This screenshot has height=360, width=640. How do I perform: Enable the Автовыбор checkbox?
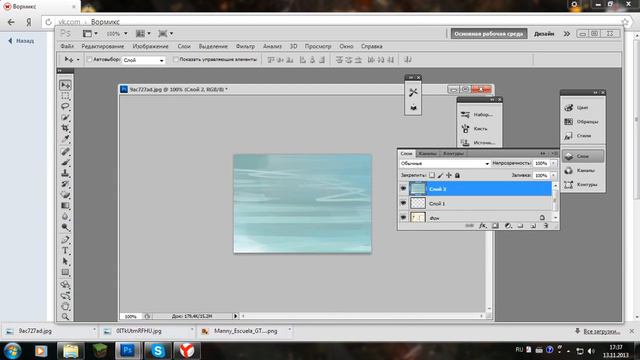tap(89, 60)
